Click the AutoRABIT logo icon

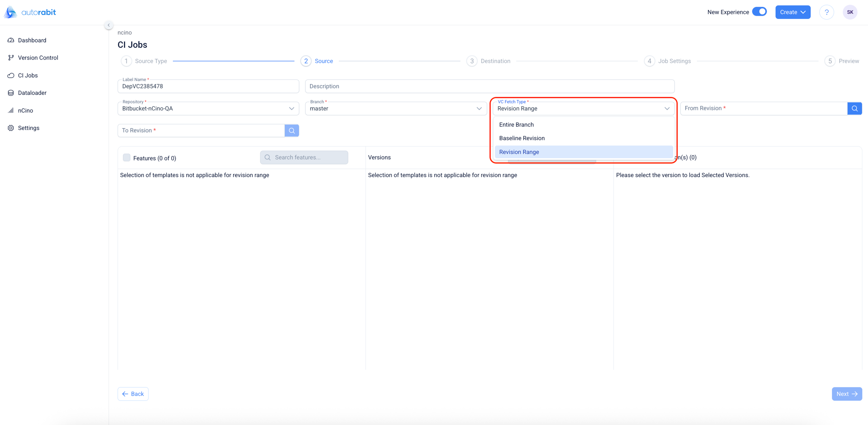[x=11, y=12]
